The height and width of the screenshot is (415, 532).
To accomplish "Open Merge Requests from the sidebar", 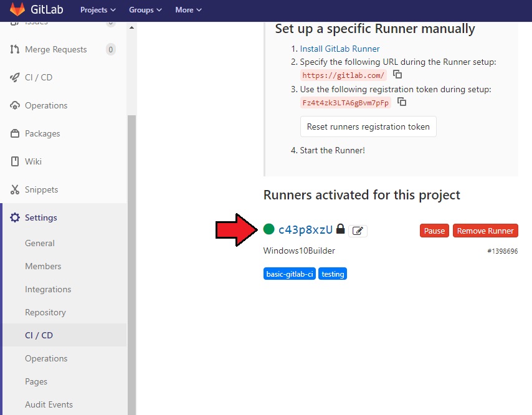I will (55, 49).
